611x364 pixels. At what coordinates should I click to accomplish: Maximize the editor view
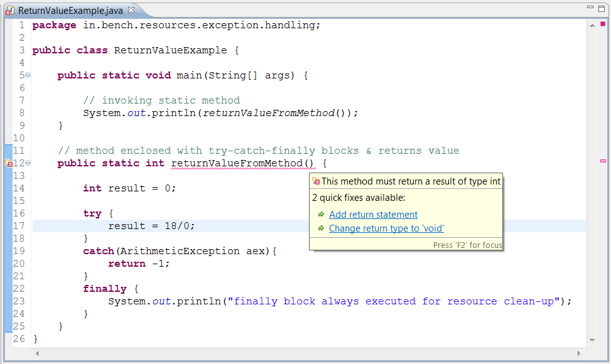(x=602, y=9)
